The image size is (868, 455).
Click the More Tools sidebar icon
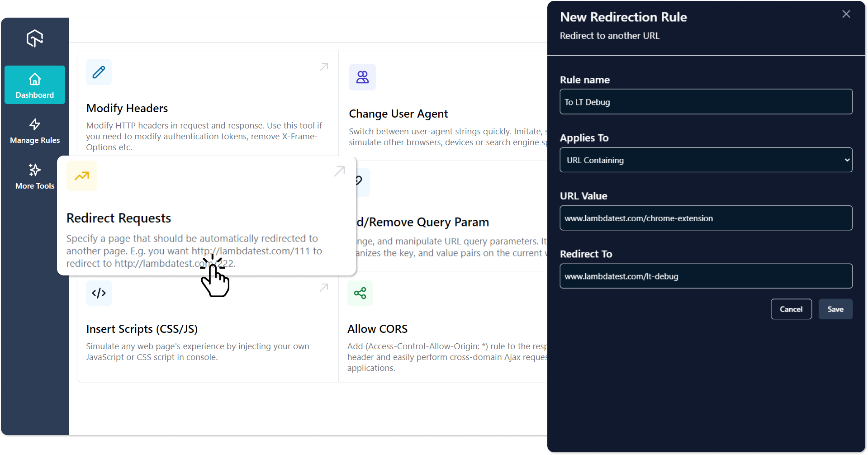click(x=34, y=176)
